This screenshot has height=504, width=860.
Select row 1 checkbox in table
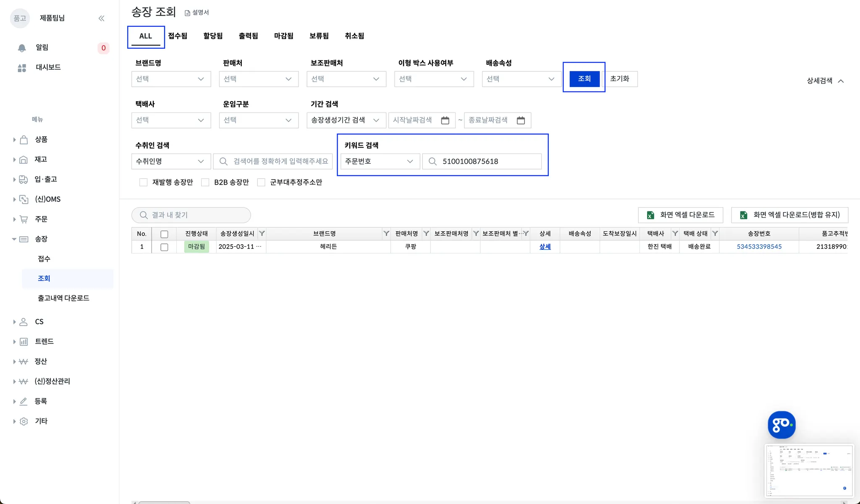tap(164, 247)
